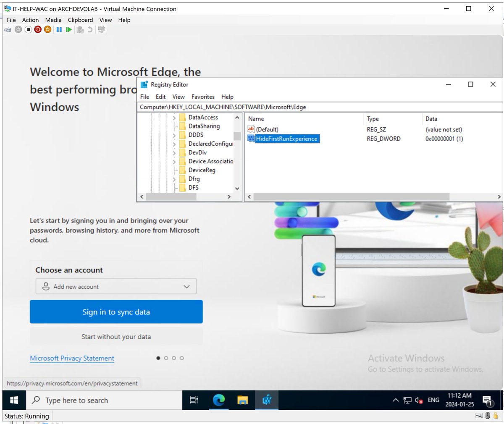The width and height of the screenshot is (504, 424).
Task: Create a VM checkpoint from the toolbar
Action: 80,30
